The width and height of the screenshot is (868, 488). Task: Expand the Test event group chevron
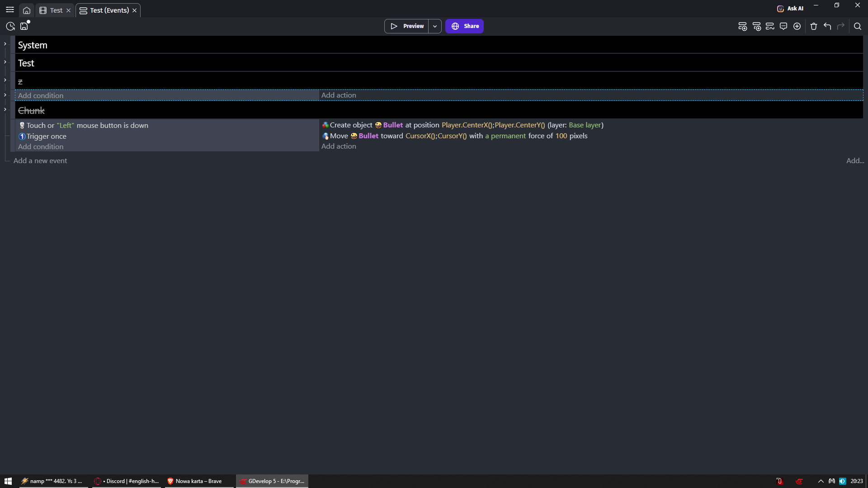(5, 62)
